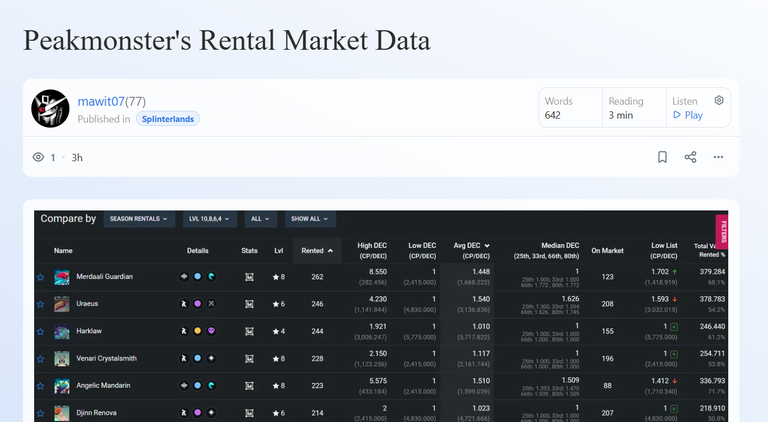The image size is (768, 422).
Task: Click Angelic Mandarin teal edition icon
Action: [211, 385]
